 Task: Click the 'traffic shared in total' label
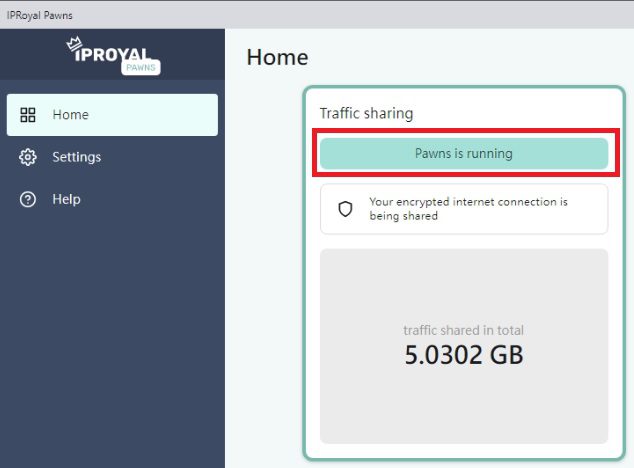pos(463,330)
